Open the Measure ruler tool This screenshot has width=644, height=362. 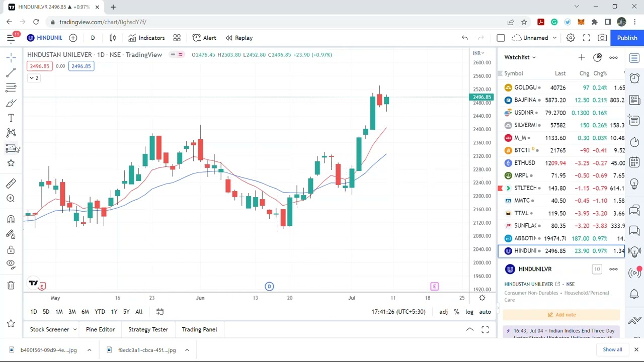click(11, 183)
